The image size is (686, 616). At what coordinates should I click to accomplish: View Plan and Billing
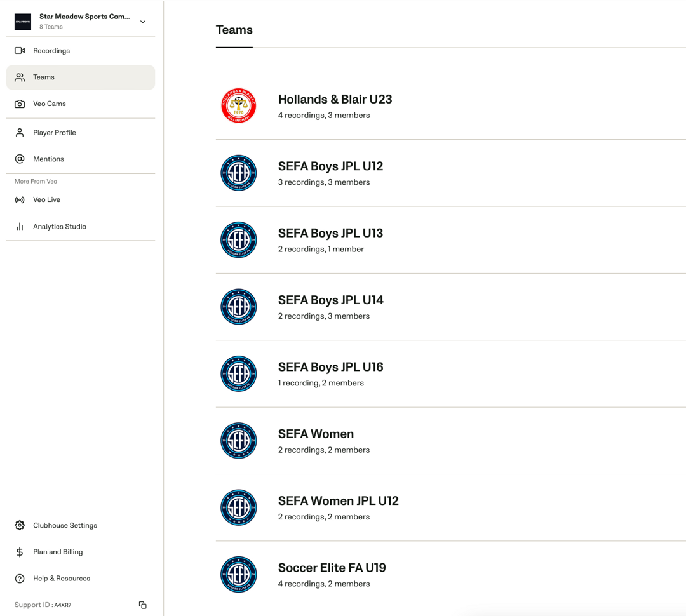(58, 552)
